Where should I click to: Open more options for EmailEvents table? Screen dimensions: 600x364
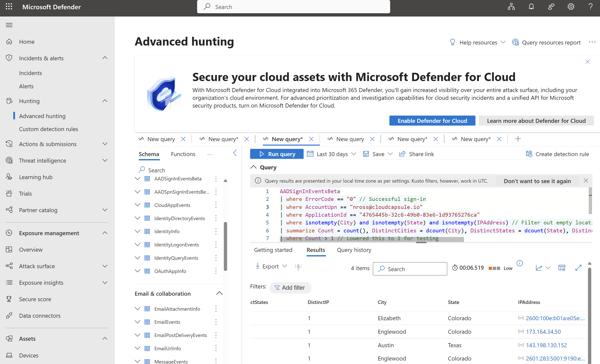pos(216,322)
